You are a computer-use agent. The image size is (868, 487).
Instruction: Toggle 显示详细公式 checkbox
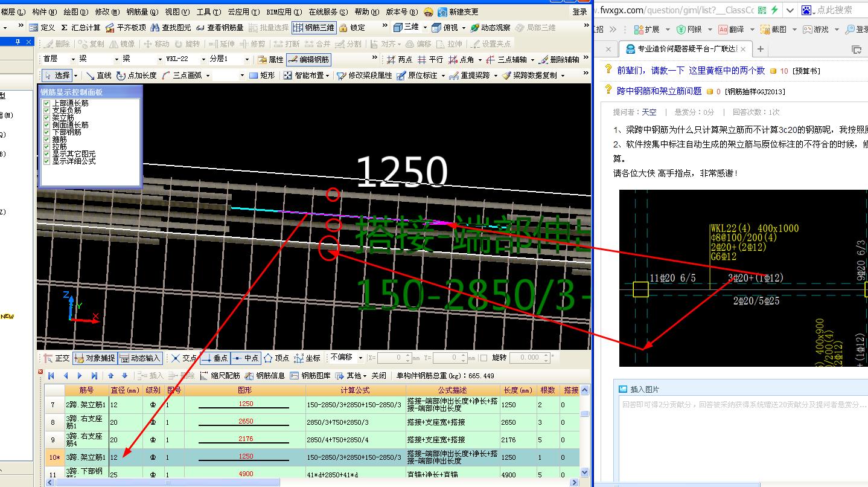tap(46, 161)
